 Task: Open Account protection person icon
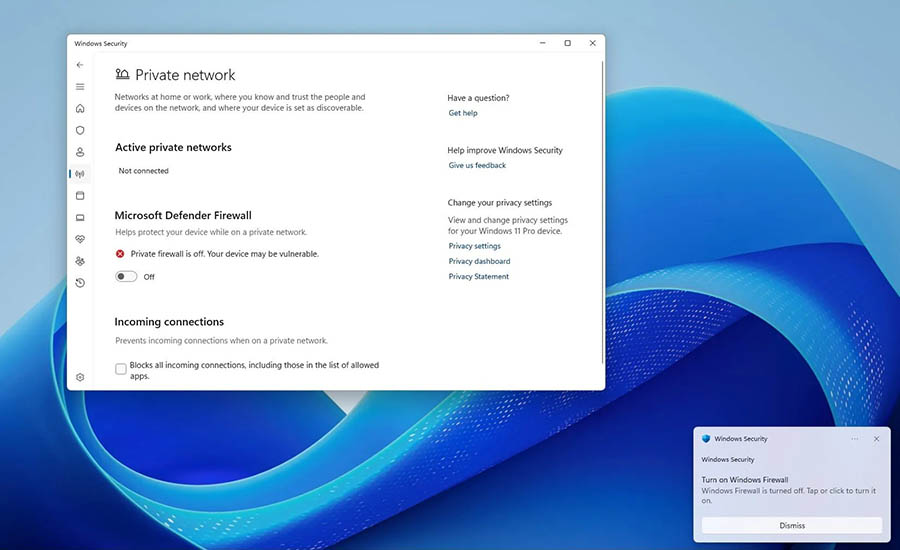coord(80,152)
